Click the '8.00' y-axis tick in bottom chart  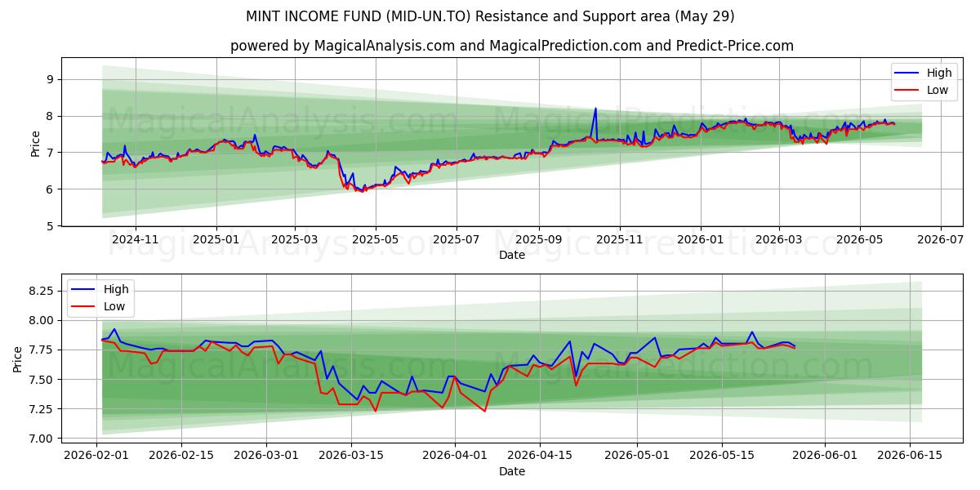(x=42, y=320)
